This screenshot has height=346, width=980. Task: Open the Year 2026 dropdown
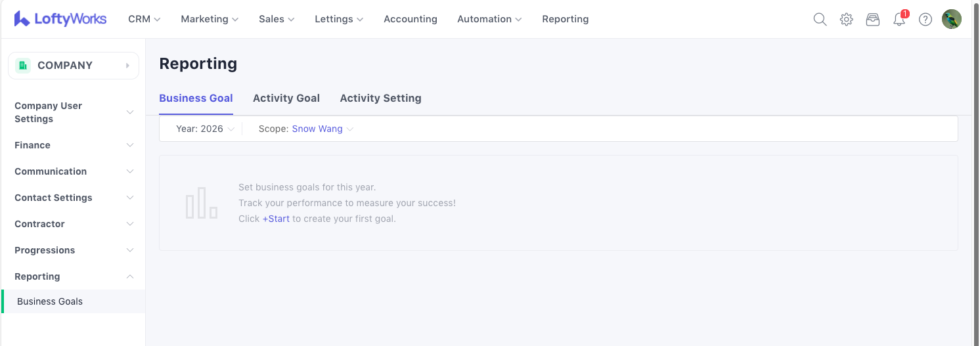pos(205,129)
